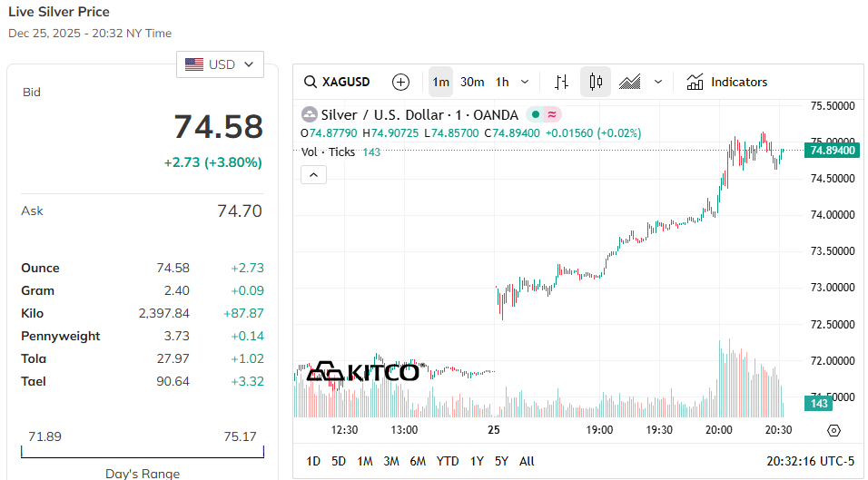Viewport: 868px width, 480px height.
Task: Click the 74.89400 current price label
Action: (831, 150)
